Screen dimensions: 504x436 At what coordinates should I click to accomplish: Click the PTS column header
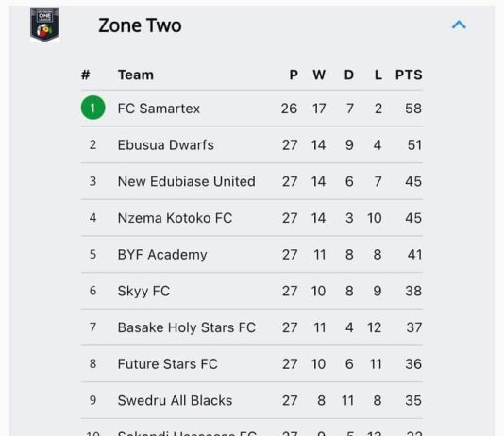[409, 75]
